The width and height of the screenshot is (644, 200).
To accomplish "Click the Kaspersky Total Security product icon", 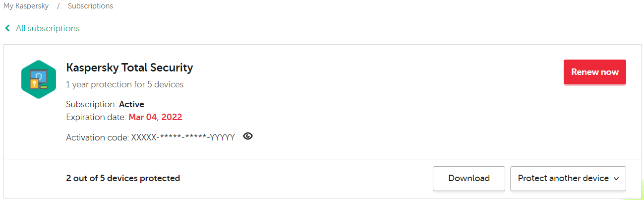I will point(38,79).
